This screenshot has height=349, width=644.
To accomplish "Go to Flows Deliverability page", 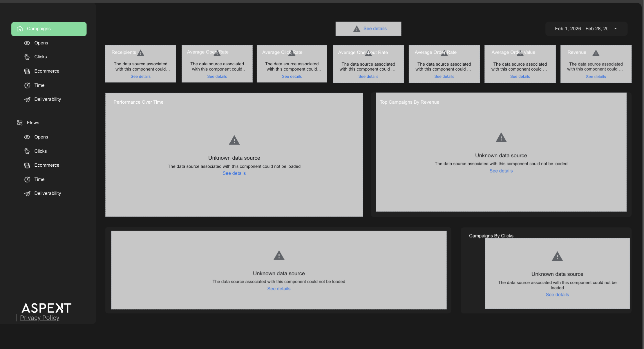I will coord(48,193).
